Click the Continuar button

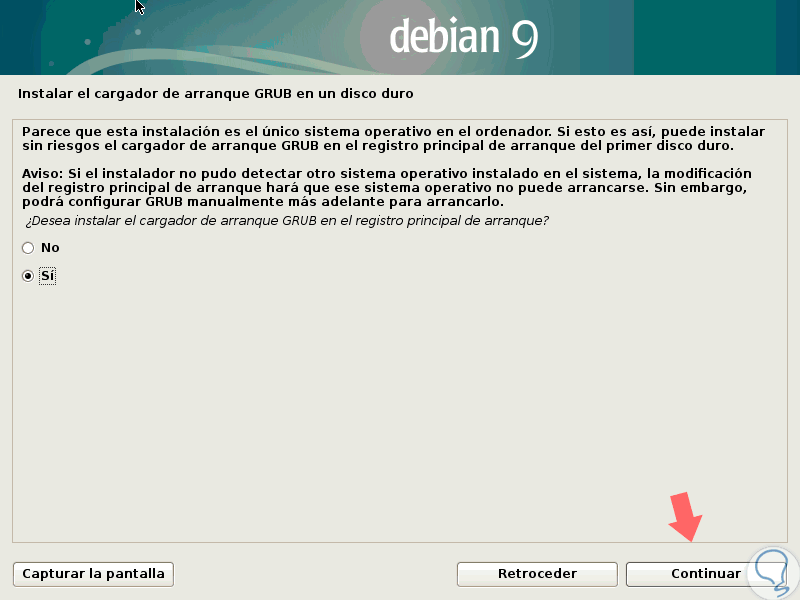tap(706, 574)
